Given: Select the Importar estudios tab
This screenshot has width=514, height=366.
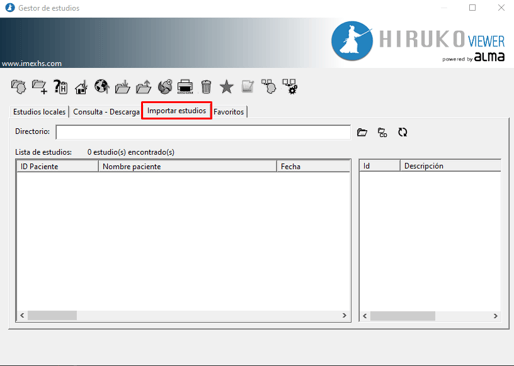Looking at the screenshot, I should pos(177,110).
